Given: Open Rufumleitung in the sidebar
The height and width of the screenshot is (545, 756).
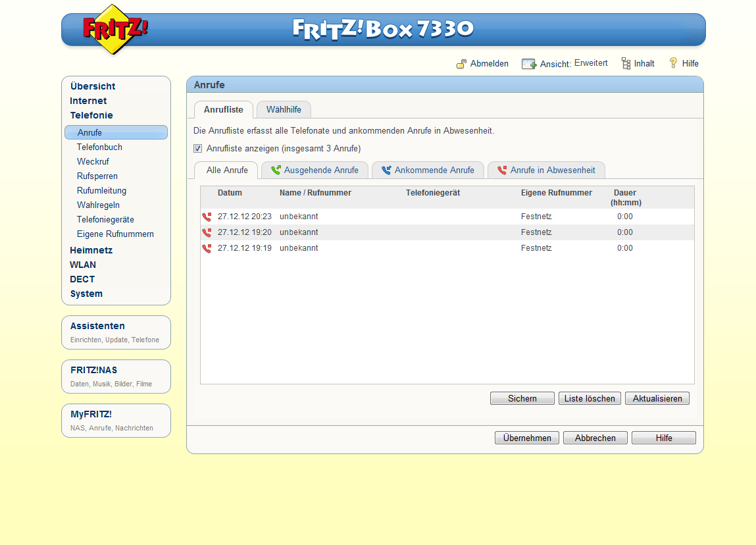Looking at the screenshot, I should [x=102, y=190].
